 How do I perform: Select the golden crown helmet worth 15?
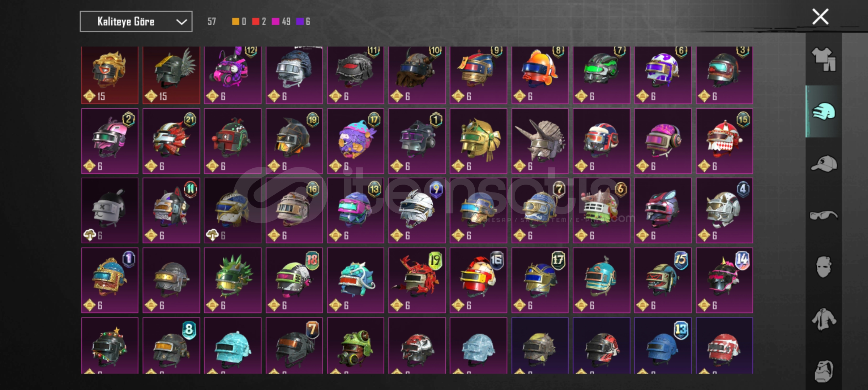110,75
